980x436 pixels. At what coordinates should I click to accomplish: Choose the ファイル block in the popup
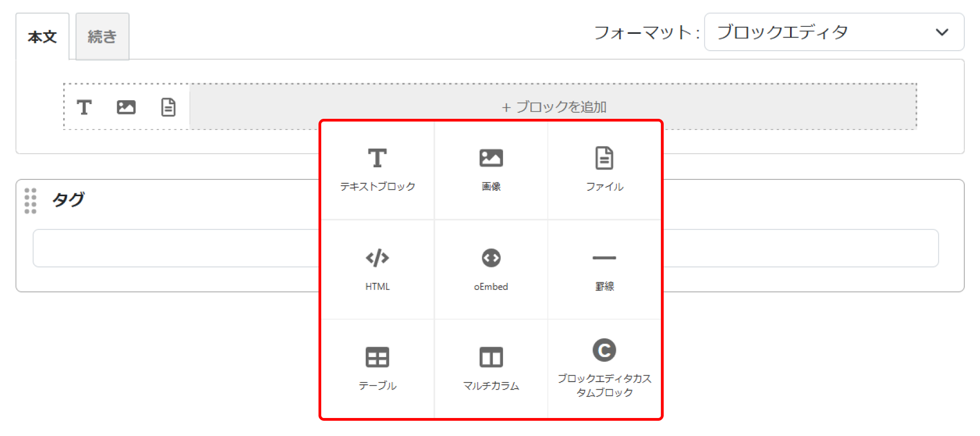coord(604,170)
